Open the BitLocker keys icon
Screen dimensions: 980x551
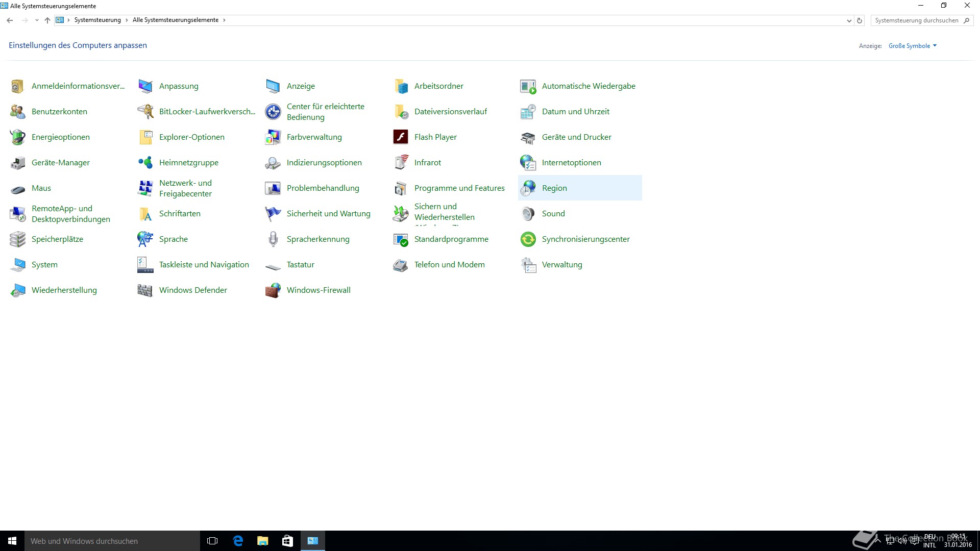(145, 112)
